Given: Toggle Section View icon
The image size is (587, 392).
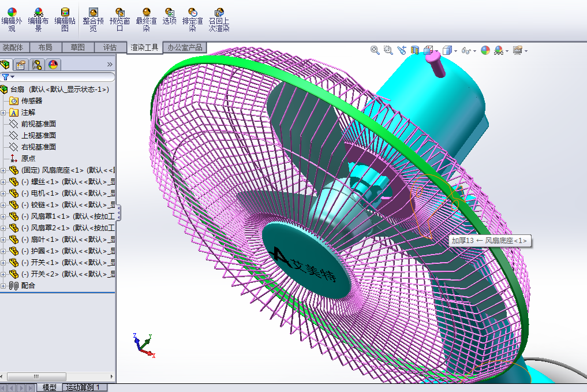Looking at the screenshot, I should [x=415, y=50].
